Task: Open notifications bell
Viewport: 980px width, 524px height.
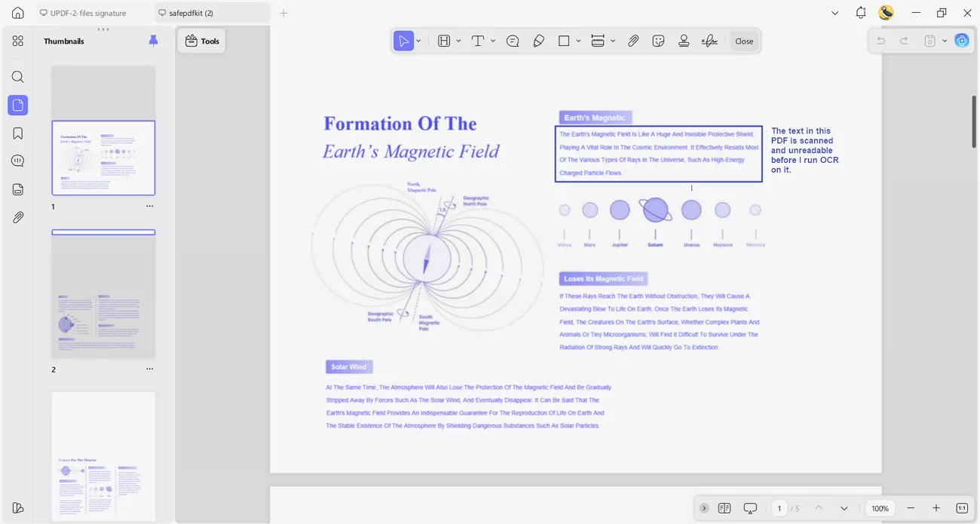Action: point(861,13)
